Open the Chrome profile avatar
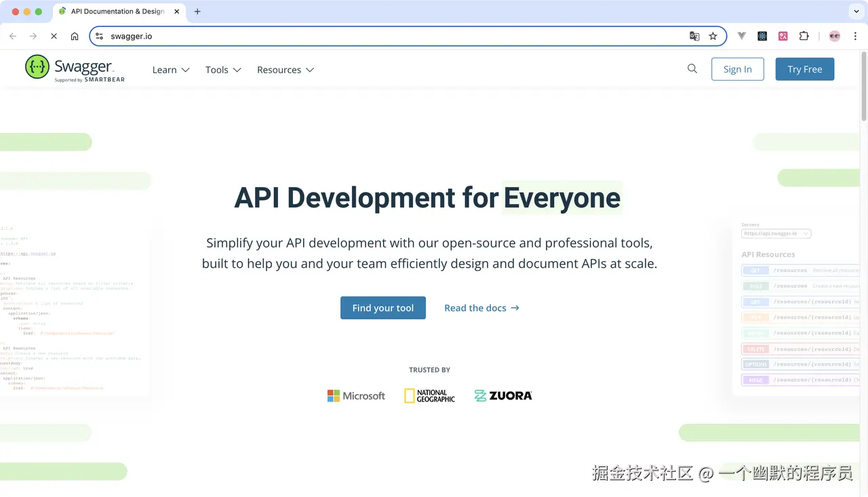Viewport: 868px width, 497px height. (x=835, y=36)
